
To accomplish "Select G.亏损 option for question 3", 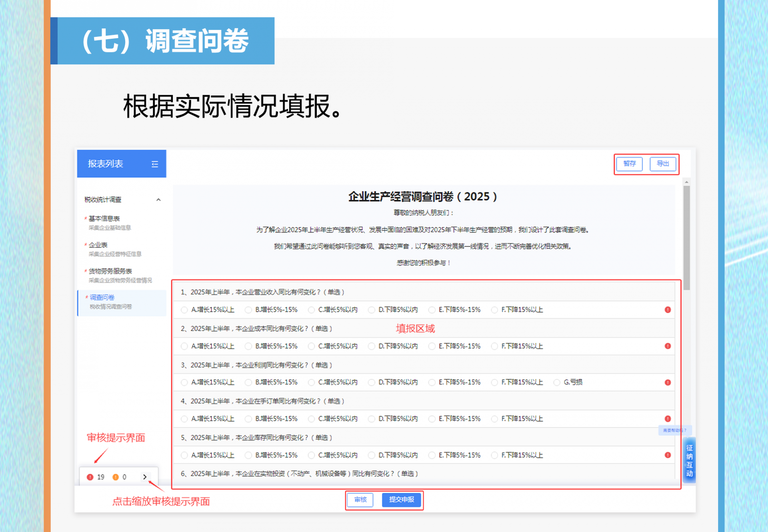I will tap(557, 383).
